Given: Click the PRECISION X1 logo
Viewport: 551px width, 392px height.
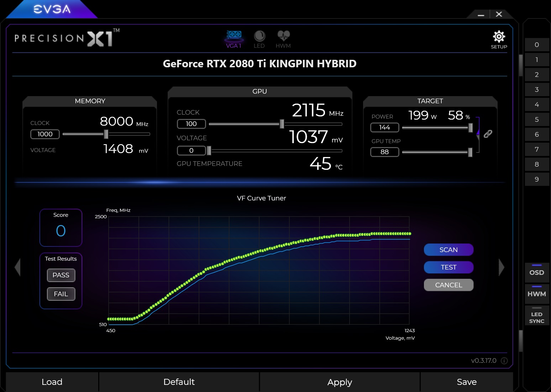Looking at the screenshot, I should pyautogui.click(x=66, y=38).
